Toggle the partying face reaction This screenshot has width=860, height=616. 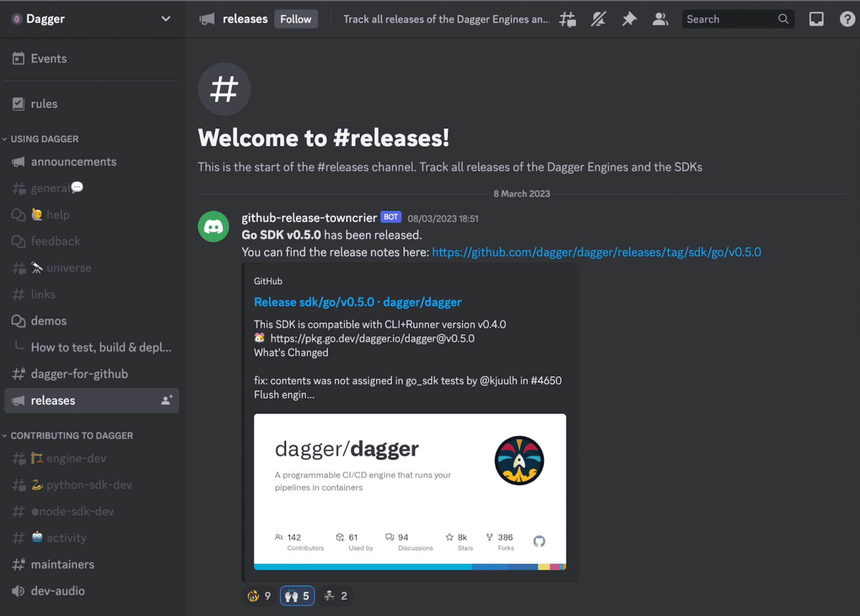[x=259, y=595]
